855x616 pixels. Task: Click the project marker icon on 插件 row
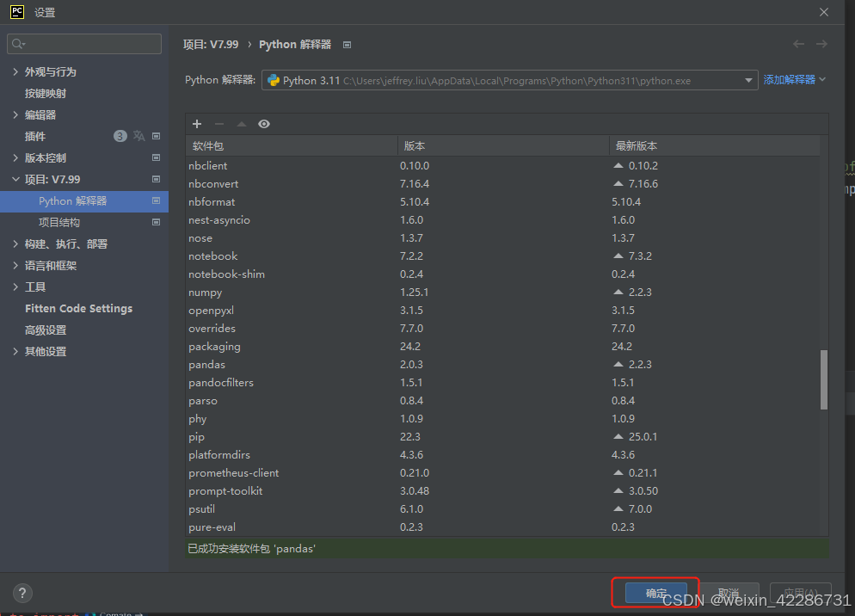coord(156,136)
